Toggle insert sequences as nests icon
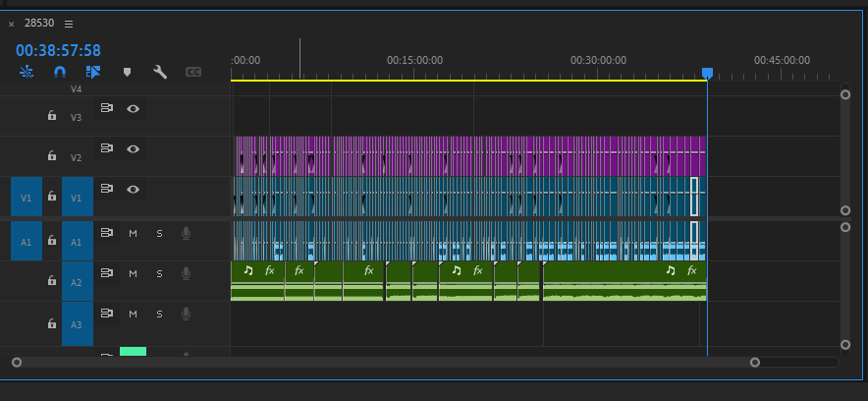868x401 pixels. coord(26,72)
